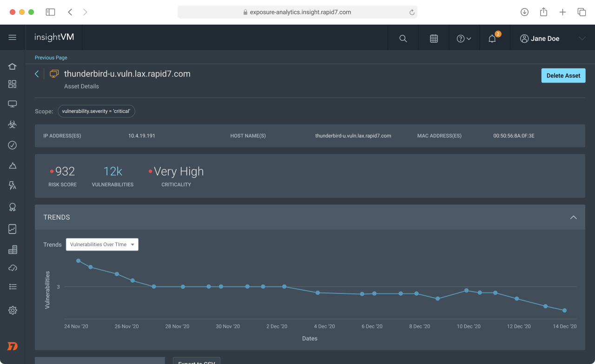Click the MAC address 00:50:56:8A:0F:3E

(514, 136)
